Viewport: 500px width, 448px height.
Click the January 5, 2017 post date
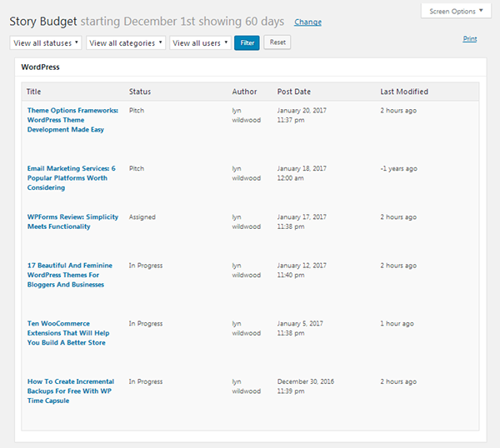click(x=300, y=328)
